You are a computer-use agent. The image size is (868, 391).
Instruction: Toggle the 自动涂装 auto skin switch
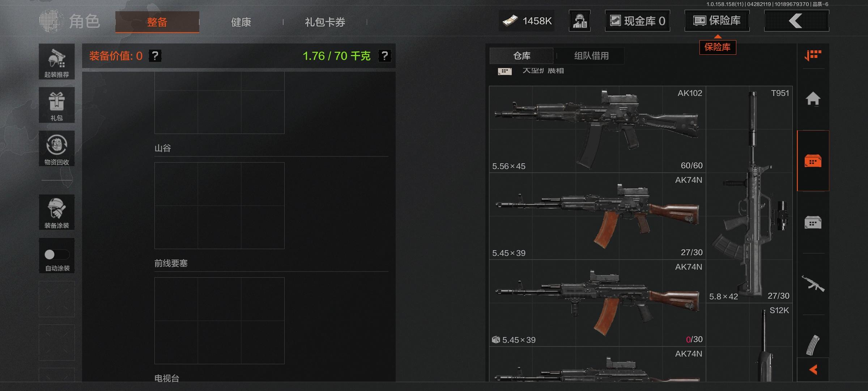coord(57,255)
